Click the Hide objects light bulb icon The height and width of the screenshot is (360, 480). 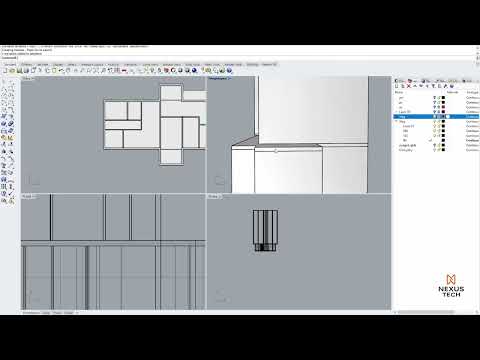[x=152, y=70]
